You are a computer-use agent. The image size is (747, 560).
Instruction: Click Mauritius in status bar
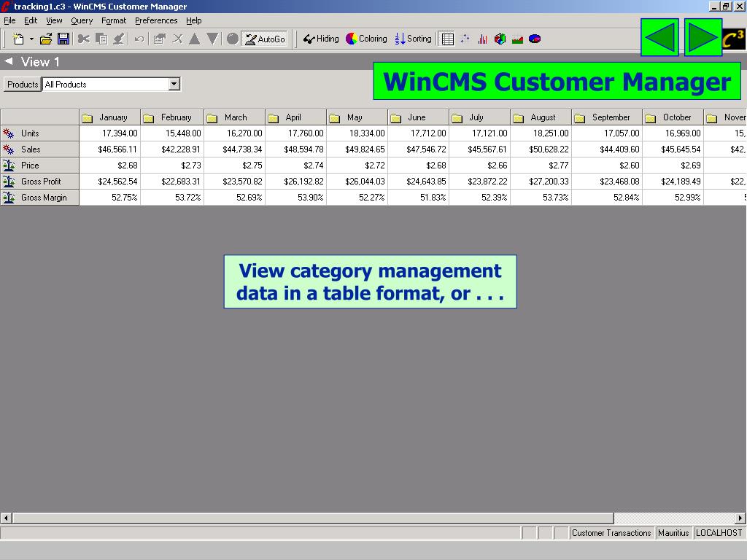(673, 533)
